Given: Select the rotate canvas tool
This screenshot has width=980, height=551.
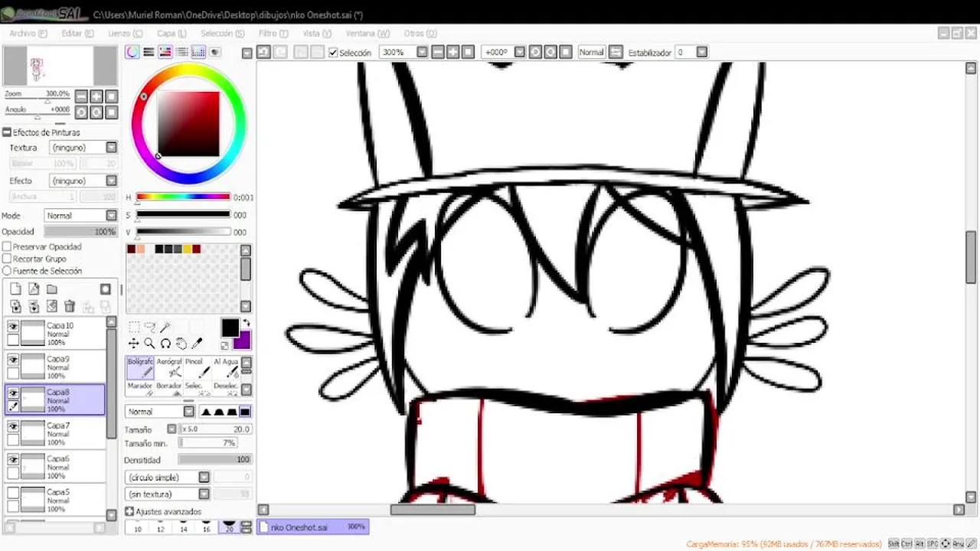Looking at the screenshot, I should pyautogui.click(x=165, y=344).
